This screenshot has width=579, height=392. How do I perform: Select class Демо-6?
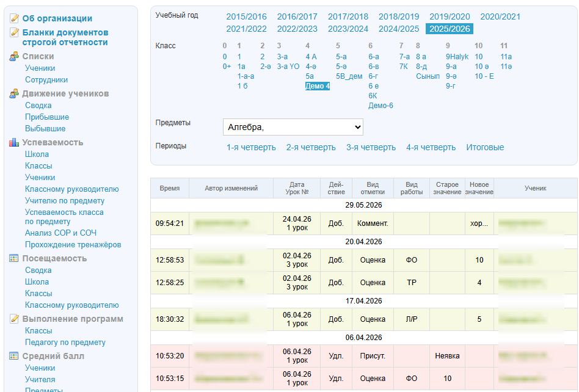(381, 106)
